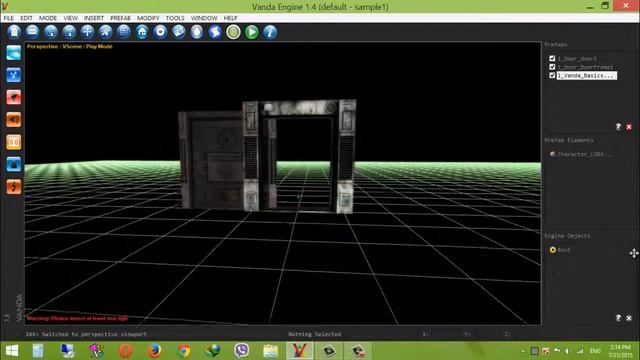Click the ENG language indicator in tray
640x360 pixels.
tap(595, 351)
